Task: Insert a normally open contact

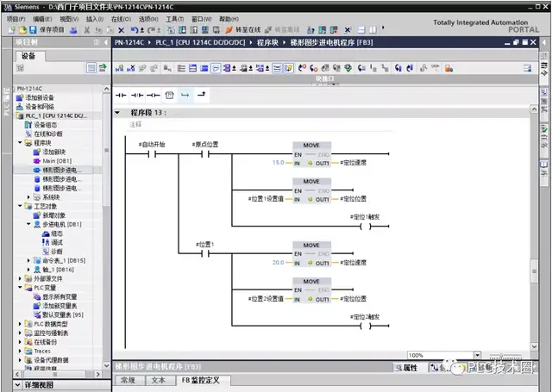Action: (121, 95)
